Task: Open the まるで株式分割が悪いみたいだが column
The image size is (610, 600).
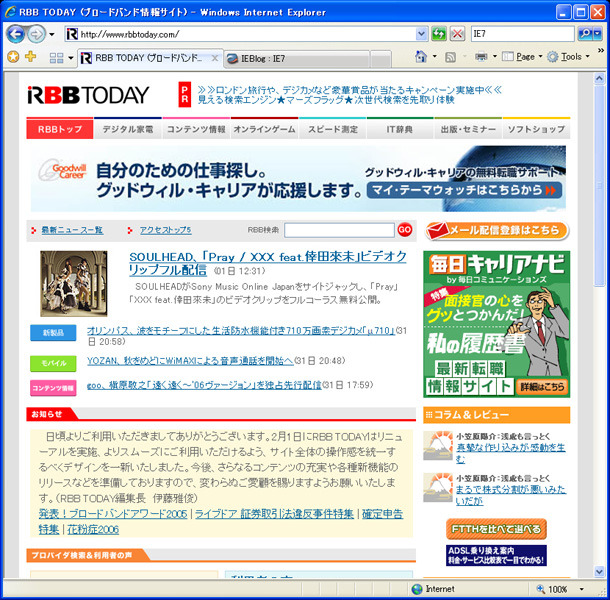Action: point(511,495)
